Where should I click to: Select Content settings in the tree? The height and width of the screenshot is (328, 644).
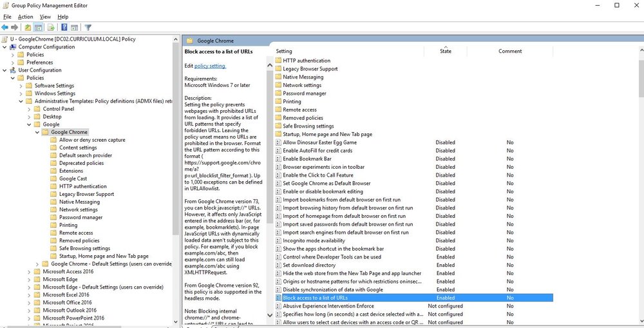point(78,148)
